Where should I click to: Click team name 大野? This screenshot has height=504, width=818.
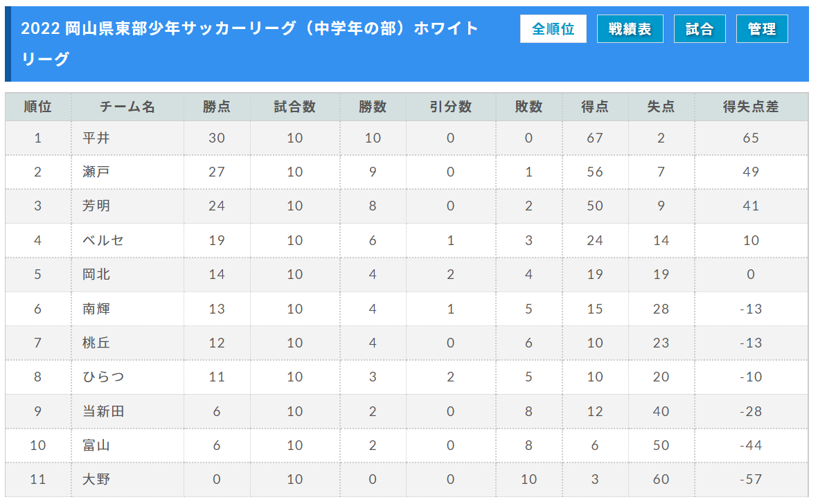96,479
